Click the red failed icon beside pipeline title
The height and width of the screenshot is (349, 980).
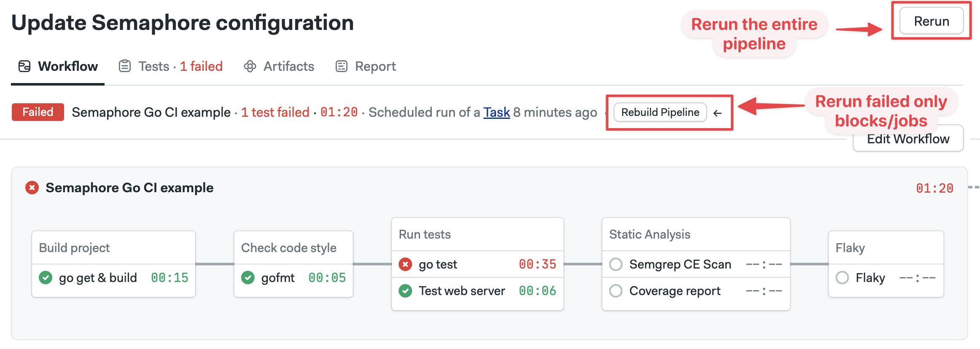(x=32, y=188)
